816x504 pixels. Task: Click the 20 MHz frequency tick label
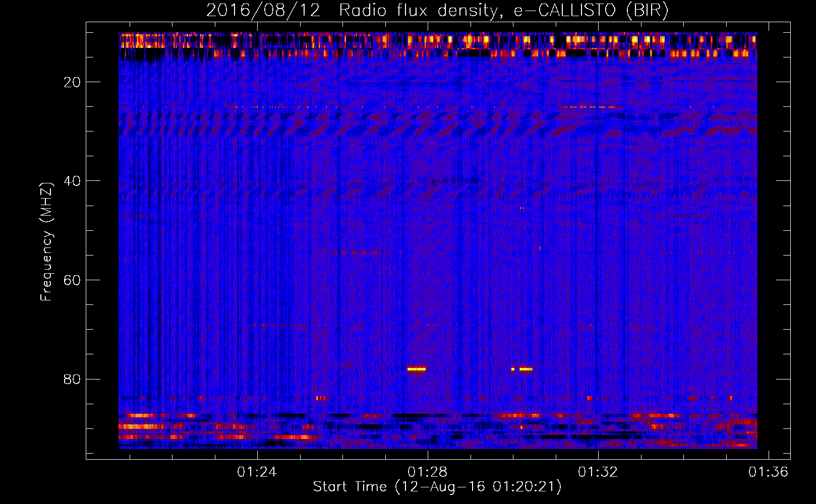coord(72,82)
